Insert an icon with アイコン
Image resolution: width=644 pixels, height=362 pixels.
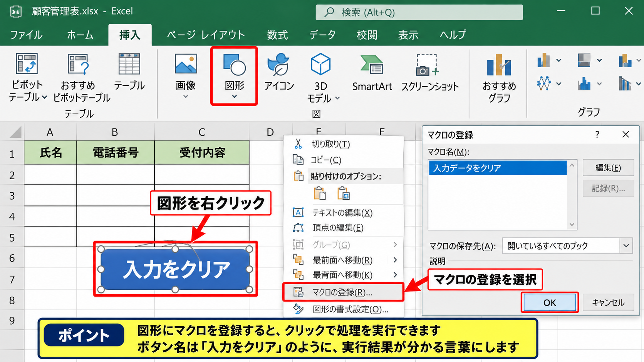(279, 72)
